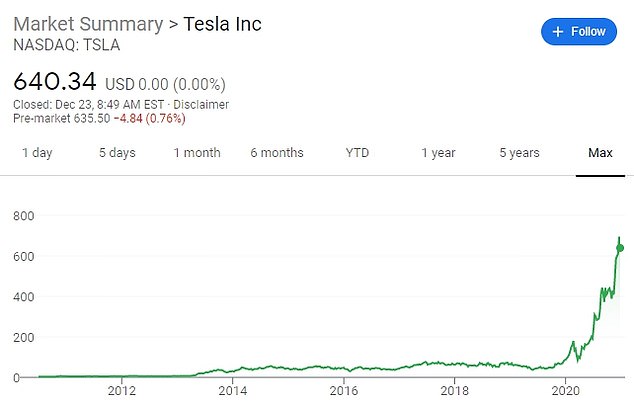Show the 1 month chart range
The image size is (634, 409).
click(197, 153)
